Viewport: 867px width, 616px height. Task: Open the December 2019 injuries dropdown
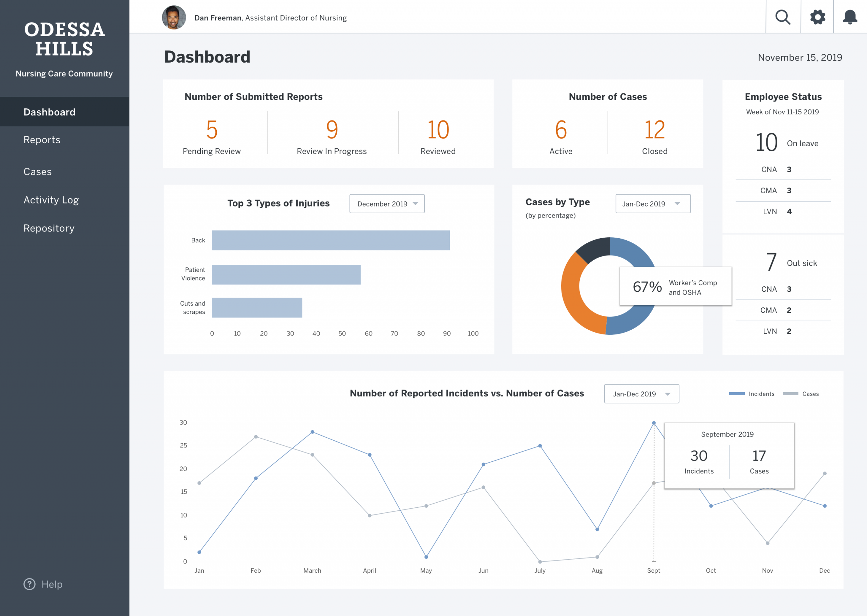pyautogui.click(x=387, y=204)
